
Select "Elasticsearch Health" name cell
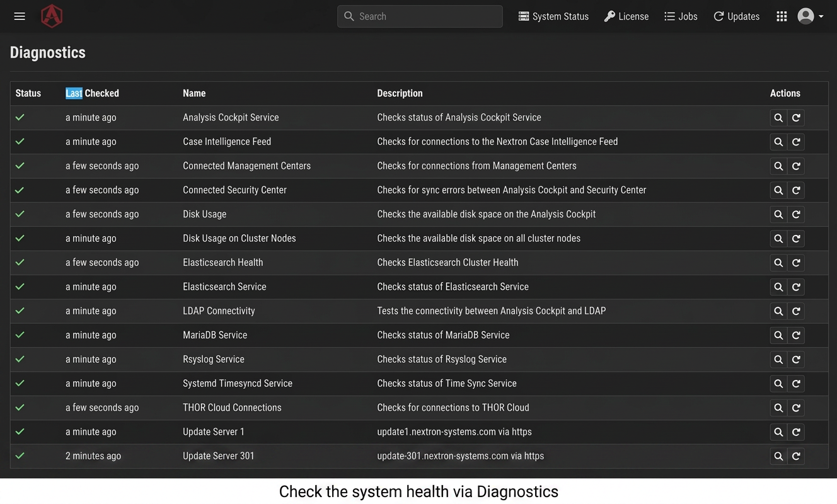223,263
